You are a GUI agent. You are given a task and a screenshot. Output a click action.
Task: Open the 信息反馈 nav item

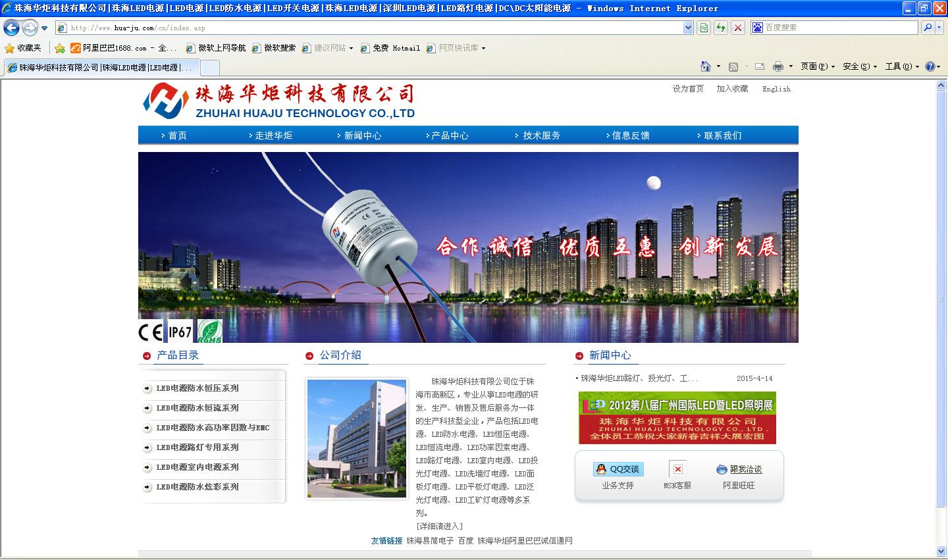coord(631,136)
